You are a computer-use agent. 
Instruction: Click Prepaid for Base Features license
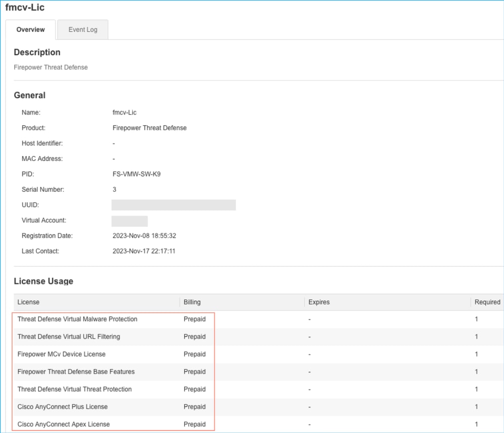(x=194, y=372)
